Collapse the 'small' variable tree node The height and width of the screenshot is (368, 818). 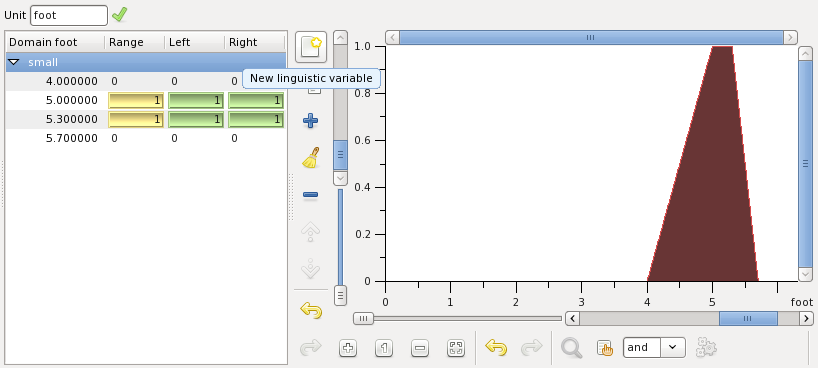[x=14, y=62]
